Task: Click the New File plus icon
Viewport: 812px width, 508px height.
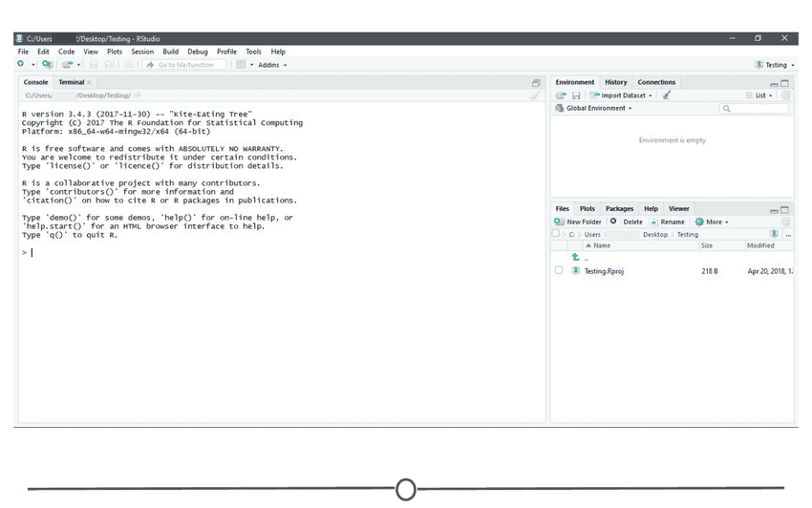Action: tap(21, 64)
